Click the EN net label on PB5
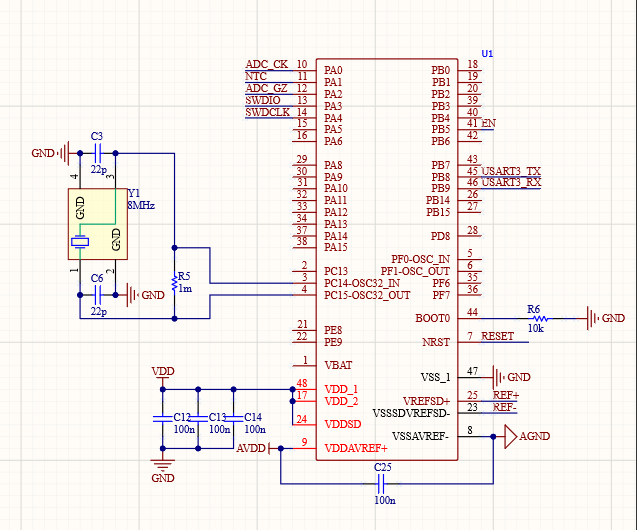This screenshot has width=637, height=530. pyautogui.click(x=488, y=123)
